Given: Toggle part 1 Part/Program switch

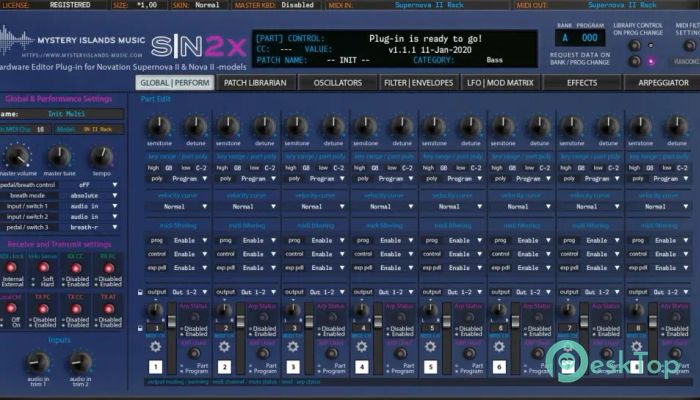Looking at the screenshot, I should pyautogui.click(x=194, y=353).
